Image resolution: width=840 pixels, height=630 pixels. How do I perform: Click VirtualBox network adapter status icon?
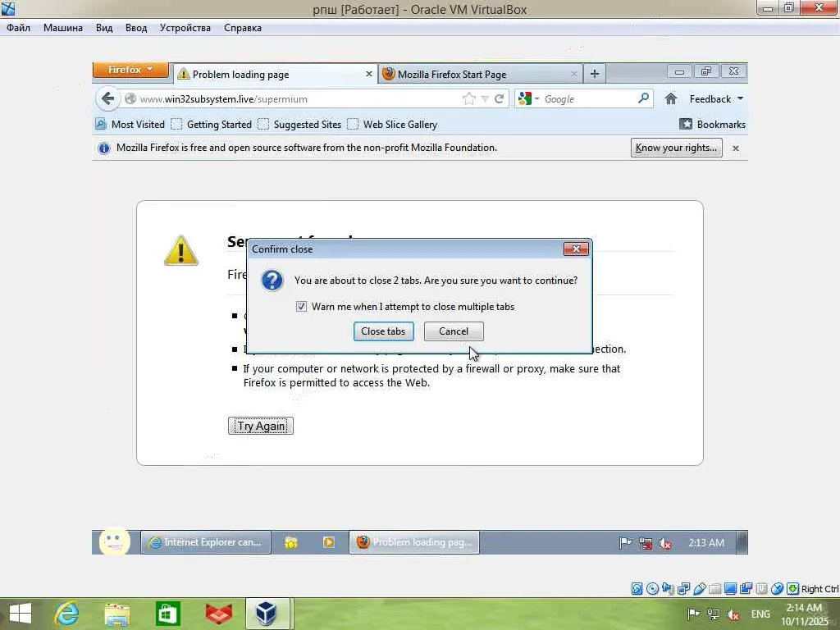pos(683,589)
